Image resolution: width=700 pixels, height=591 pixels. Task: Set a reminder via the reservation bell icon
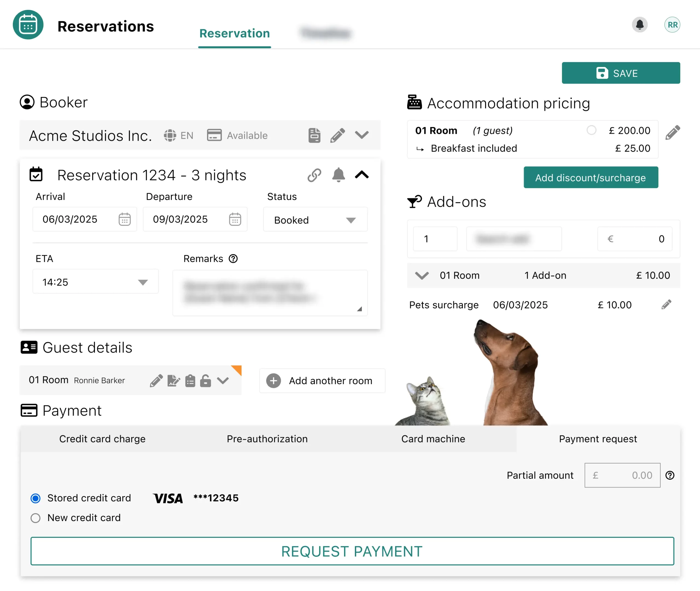(338, 175)
